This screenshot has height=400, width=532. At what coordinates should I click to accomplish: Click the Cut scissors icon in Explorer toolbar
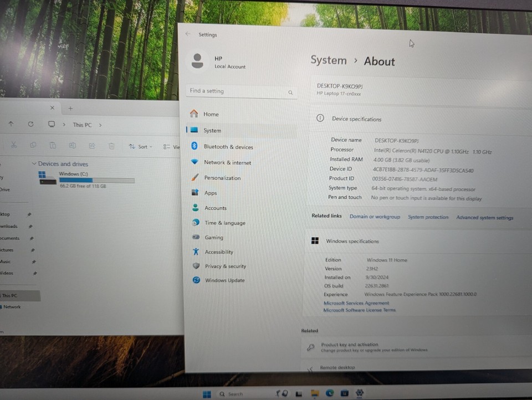14,146
